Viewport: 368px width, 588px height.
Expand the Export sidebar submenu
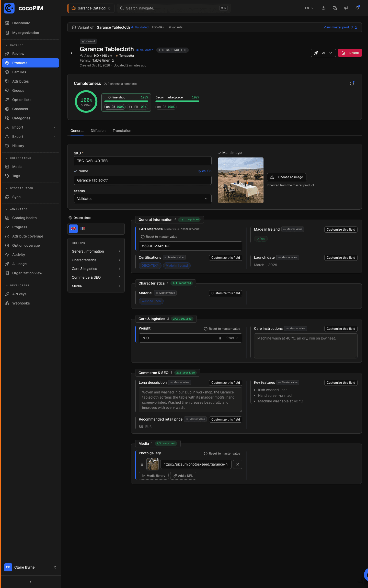click(31, 137)
